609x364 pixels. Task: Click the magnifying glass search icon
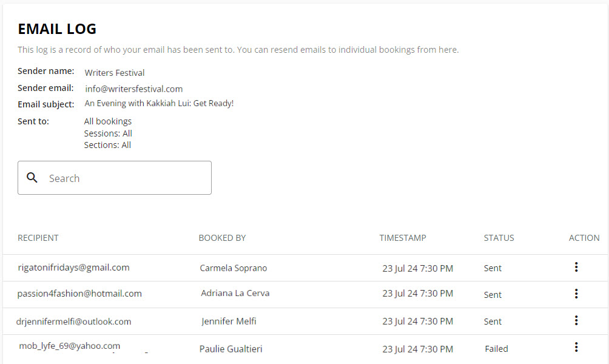tap(32, 178)
